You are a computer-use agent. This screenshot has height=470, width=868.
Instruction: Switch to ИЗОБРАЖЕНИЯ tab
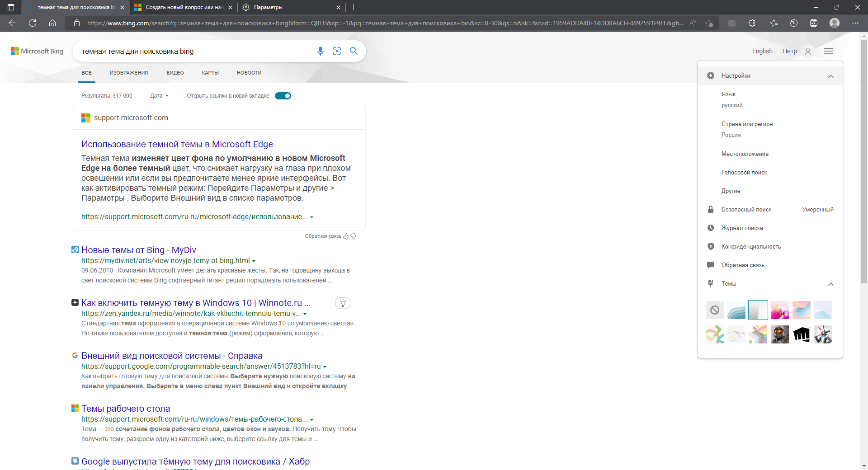(x=129, y=73)
